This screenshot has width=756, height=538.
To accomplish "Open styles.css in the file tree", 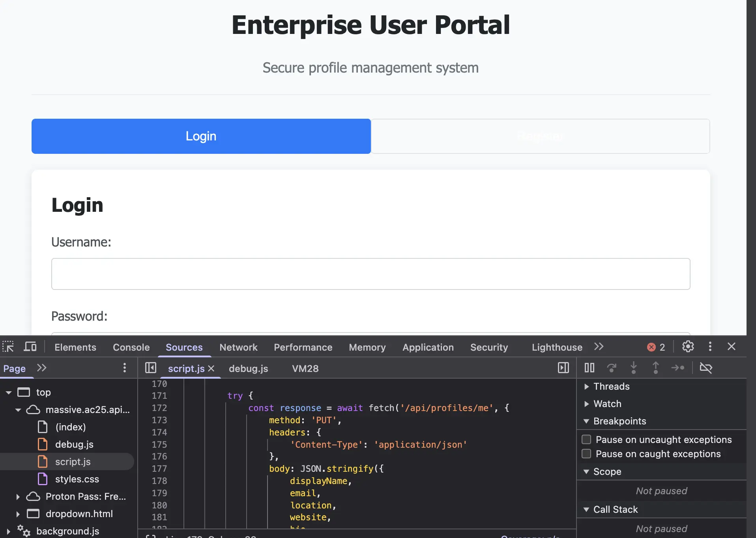I will (77, 479).
